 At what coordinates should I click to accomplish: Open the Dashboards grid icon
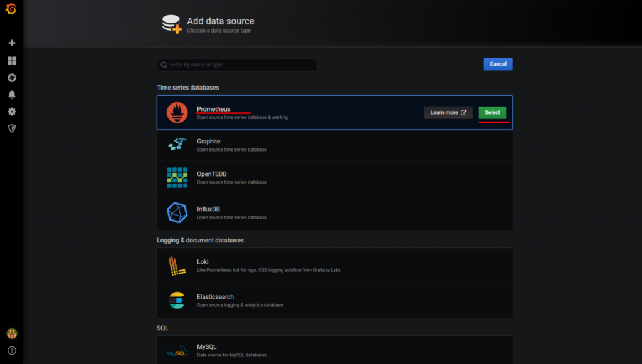click(11, 61)
